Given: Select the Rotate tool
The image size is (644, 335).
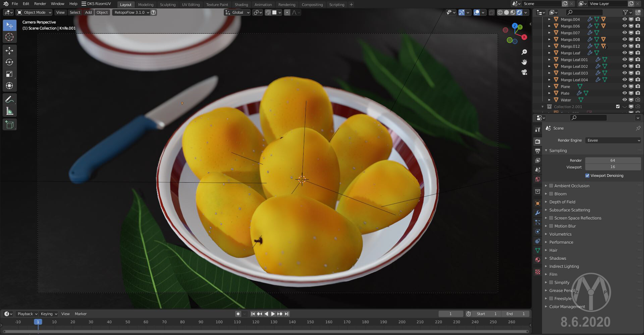Looking at the screenshot, I should pyautogui.click(x=9, y=62).
